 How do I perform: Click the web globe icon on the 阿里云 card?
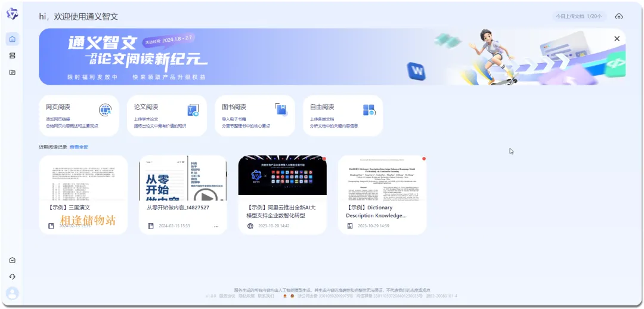click(x=250, y=226)
